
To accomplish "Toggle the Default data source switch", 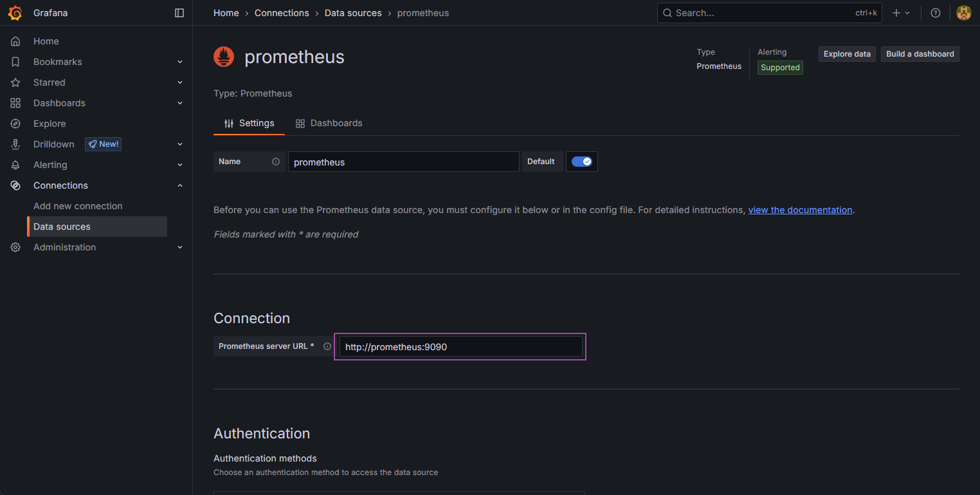I will click(581, 162).
